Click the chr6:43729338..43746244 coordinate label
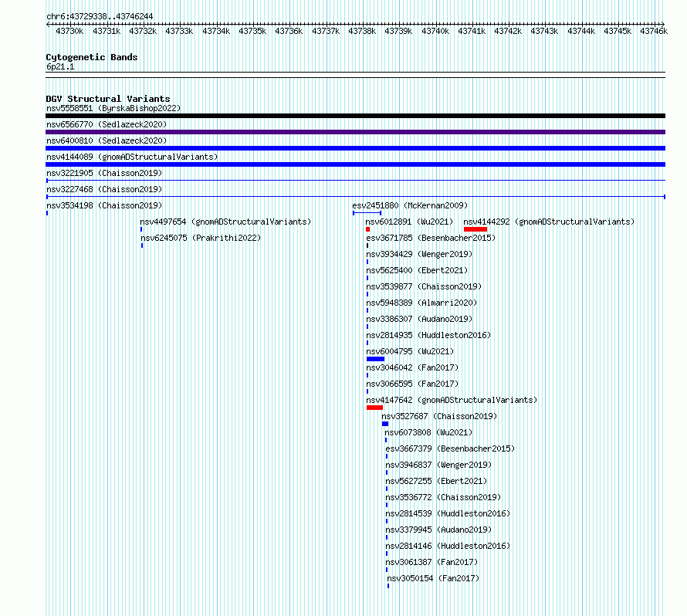 pos(100,17)
